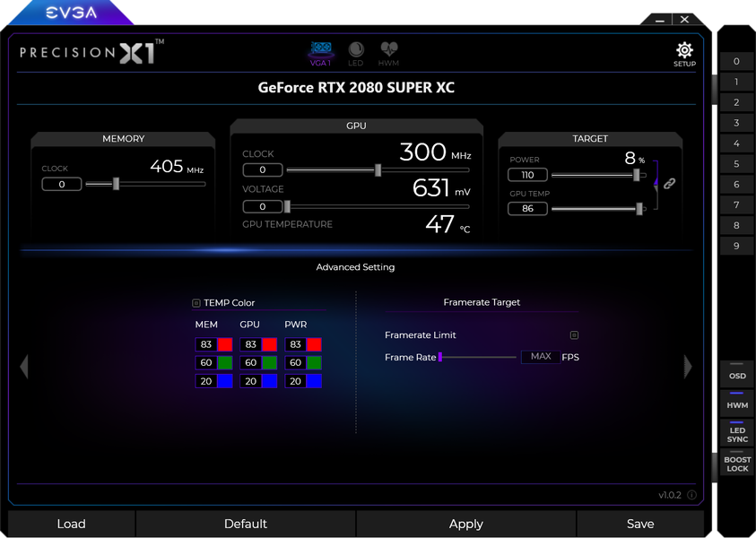756x538 pixels.
Task: Click the GPU 60 temperature threshold field
Action: tap(251, 363)
